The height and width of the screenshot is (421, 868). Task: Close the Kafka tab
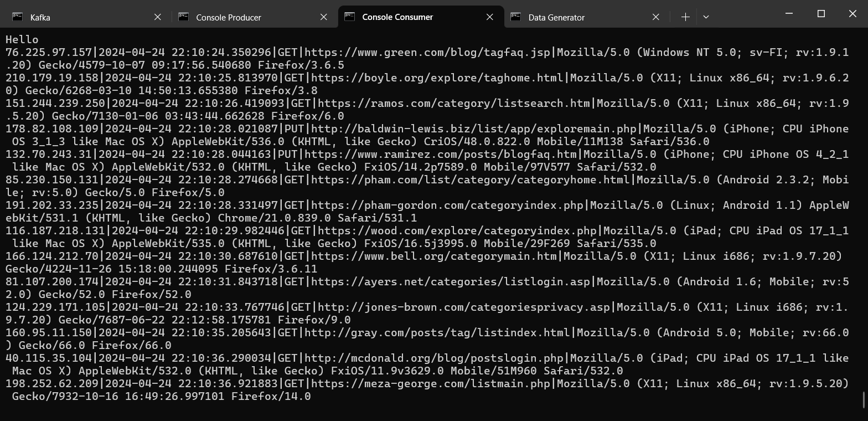(x=158, y=17)
